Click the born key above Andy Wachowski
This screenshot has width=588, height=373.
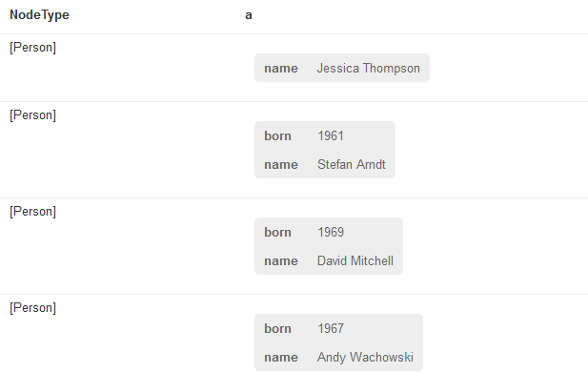click(277, 328)
